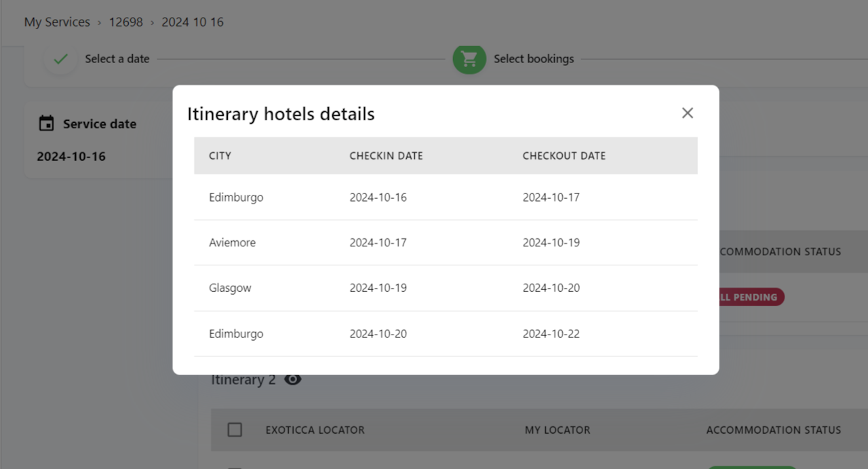Select the Glasgow row in hotels table
This screenshot has width=868, height=469.
(x=445, y=288)
